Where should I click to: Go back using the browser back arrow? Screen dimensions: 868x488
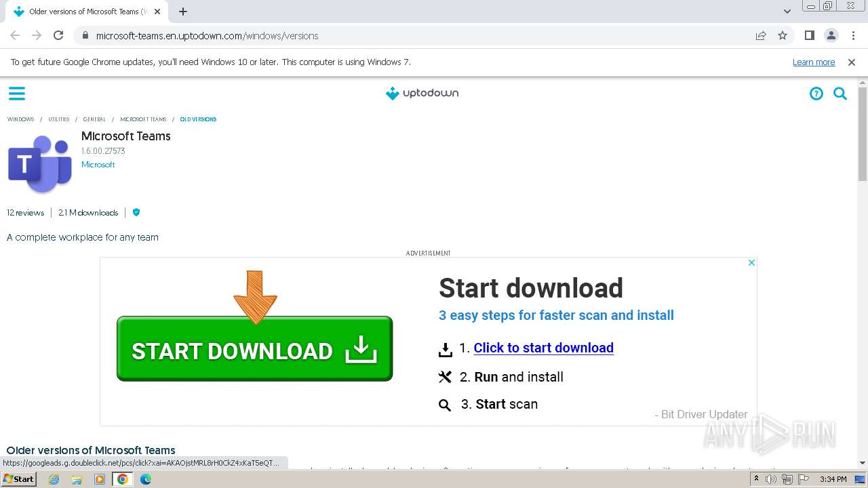coord(15,35)
